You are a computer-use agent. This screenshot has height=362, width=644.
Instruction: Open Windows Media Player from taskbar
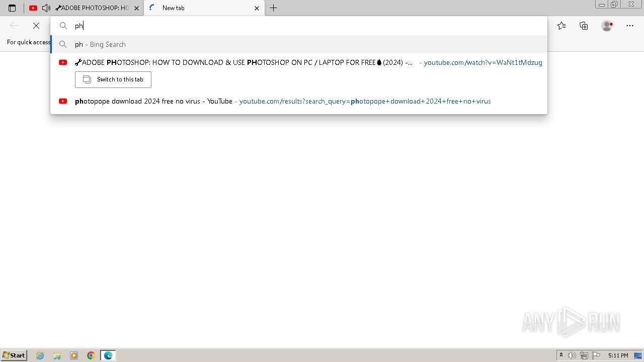click(x=74, y=355)
